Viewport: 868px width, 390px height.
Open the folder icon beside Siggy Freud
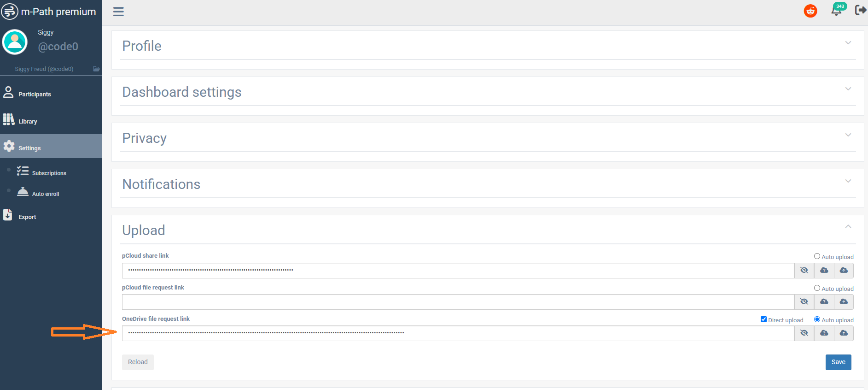(96, 69)
